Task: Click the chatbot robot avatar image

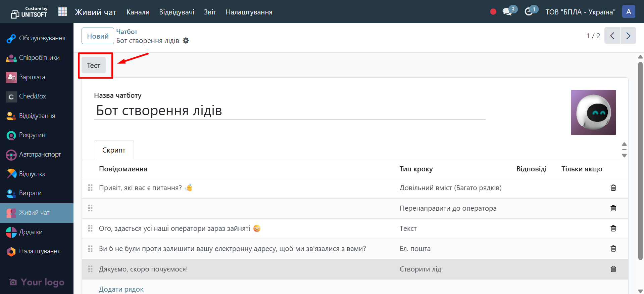Action: point(593,112)
